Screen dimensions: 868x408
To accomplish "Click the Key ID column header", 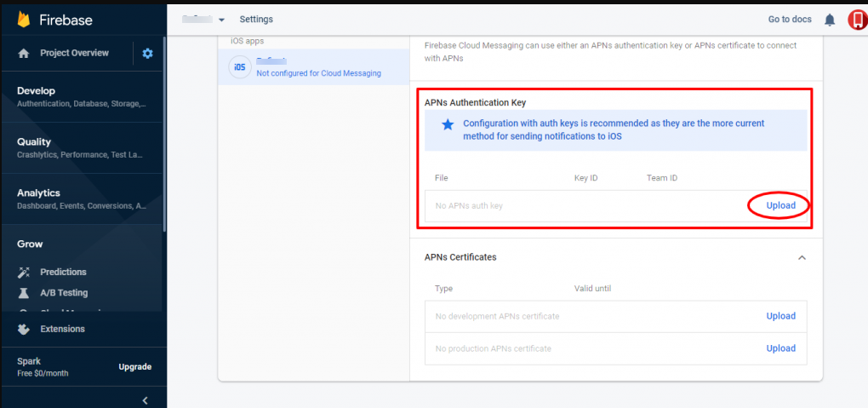I will point(585,178).
